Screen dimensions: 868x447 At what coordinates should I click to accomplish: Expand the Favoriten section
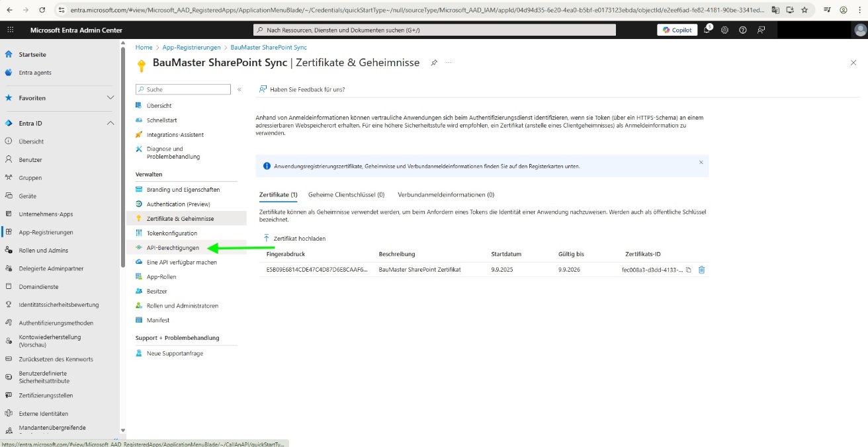click(110, 98)
